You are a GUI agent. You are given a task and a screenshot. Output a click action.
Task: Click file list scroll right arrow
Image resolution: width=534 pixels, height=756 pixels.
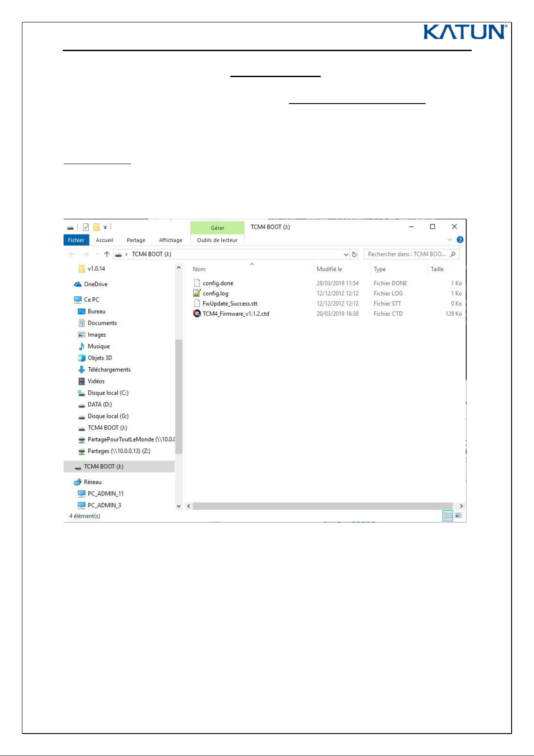(461, 506)
